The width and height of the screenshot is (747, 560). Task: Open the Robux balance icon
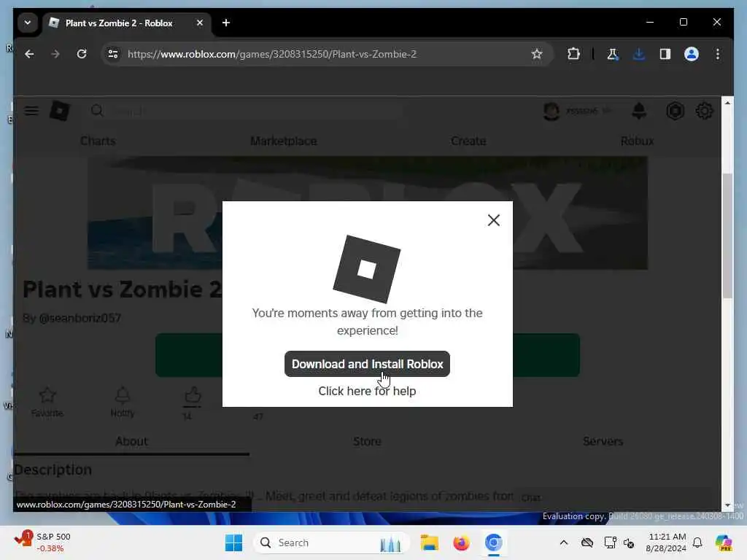[675, 111]
